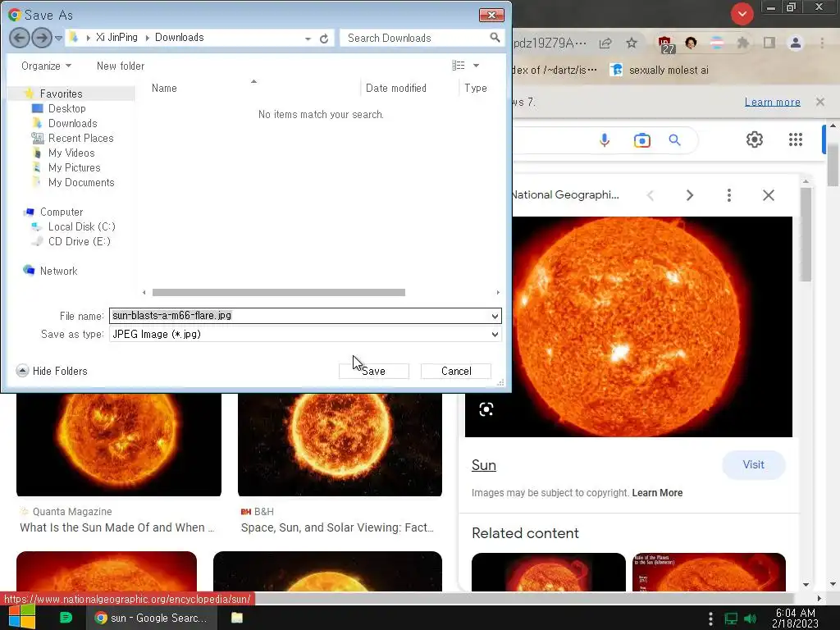This screenshot has width=840, height=630.
Task: Open Save as type combo box
Action: [x=305, y=335]
